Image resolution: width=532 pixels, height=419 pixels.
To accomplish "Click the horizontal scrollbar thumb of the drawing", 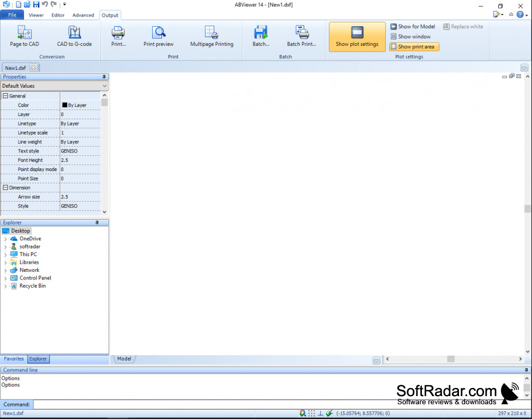I will [x=451, y=359].
